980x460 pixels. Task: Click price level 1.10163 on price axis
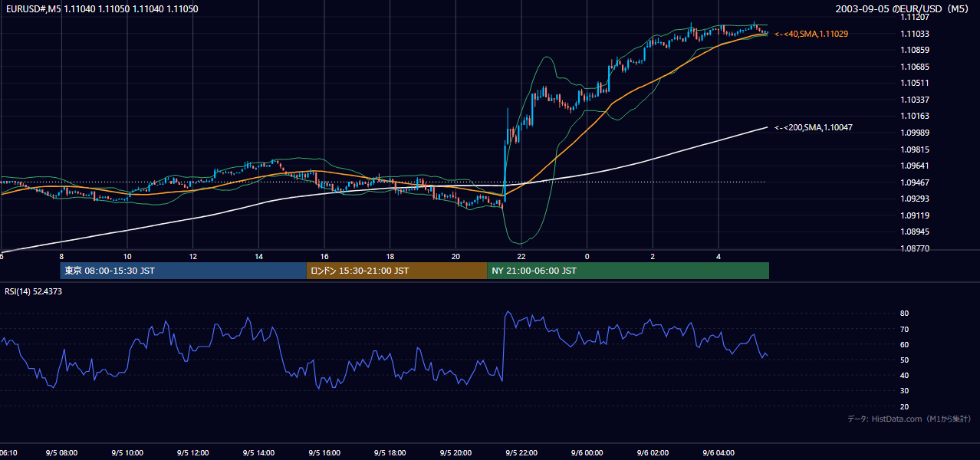point(915,117)
